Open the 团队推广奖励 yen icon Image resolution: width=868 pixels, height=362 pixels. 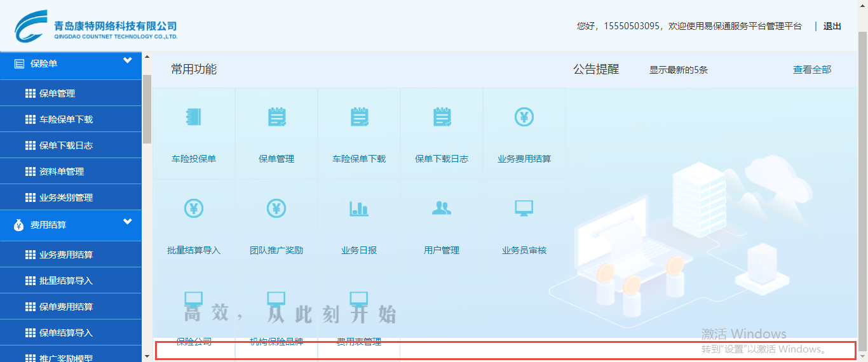(276, 208)
